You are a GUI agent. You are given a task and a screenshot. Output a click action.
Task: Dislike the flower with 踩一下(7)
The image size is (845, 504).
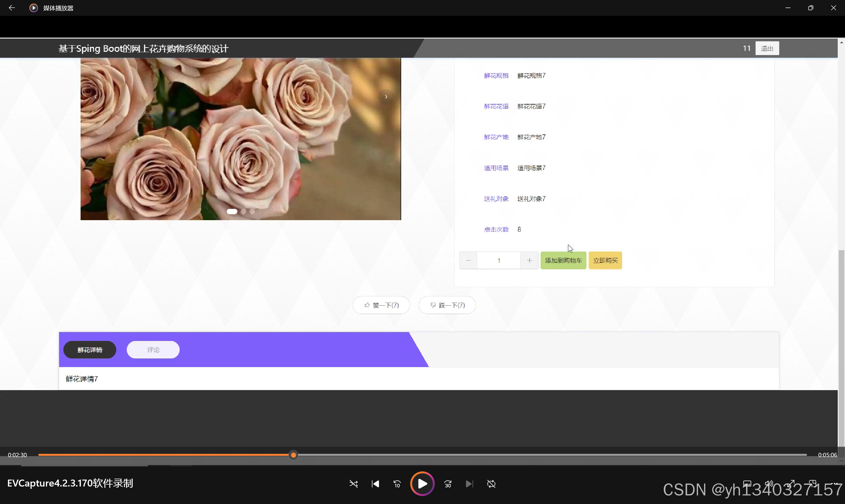[447, 305]
